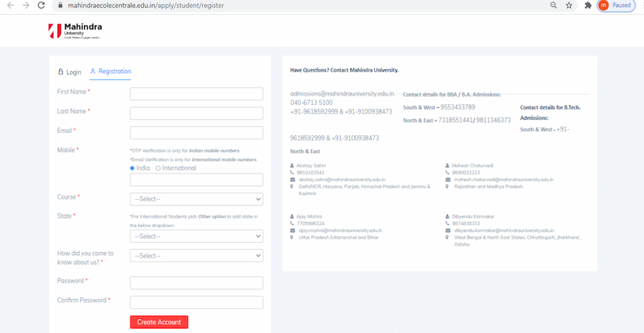
Task: Select the International mobile radio button
Action: point(159,168)
